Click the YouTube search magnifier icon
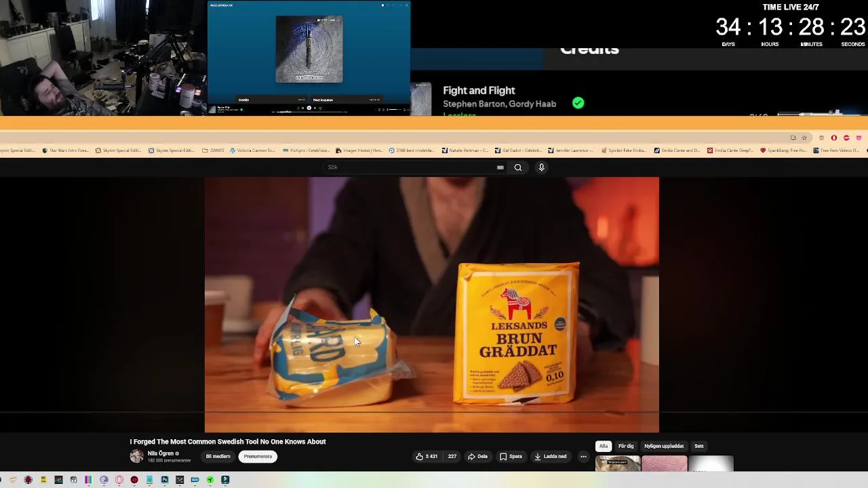The height and width of the screenshot is (488, 868). (x=518, y=167)
